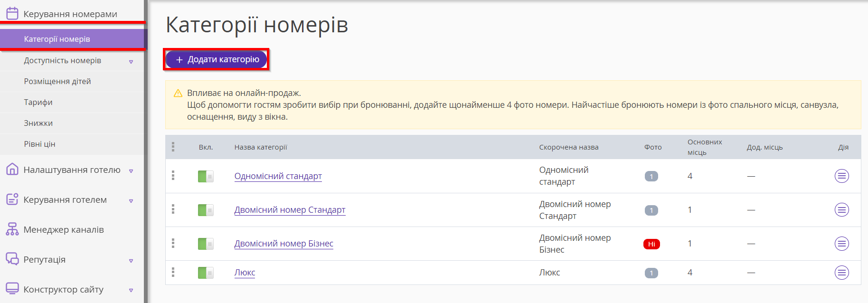868x303 pixels.
Task: Click Дія column header
Action: click(x=843, y=147)
